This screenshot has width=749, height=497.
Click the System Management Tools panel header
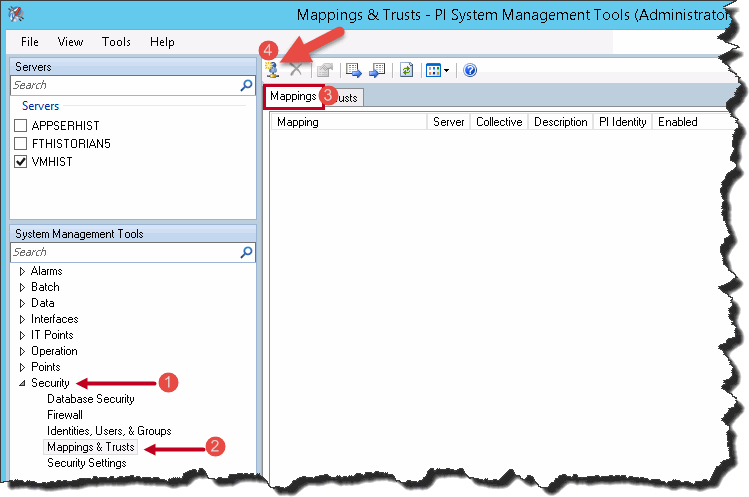[x=133, y=234]
